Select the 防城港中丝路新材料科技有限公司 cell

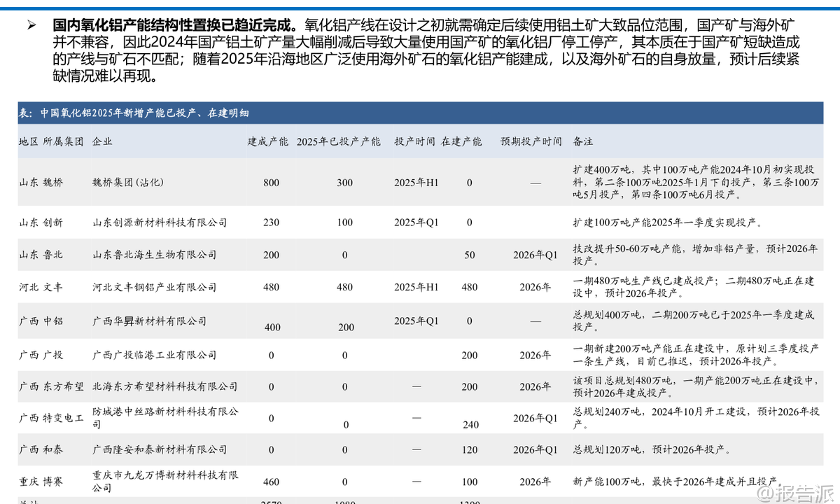tap(165, 418)
